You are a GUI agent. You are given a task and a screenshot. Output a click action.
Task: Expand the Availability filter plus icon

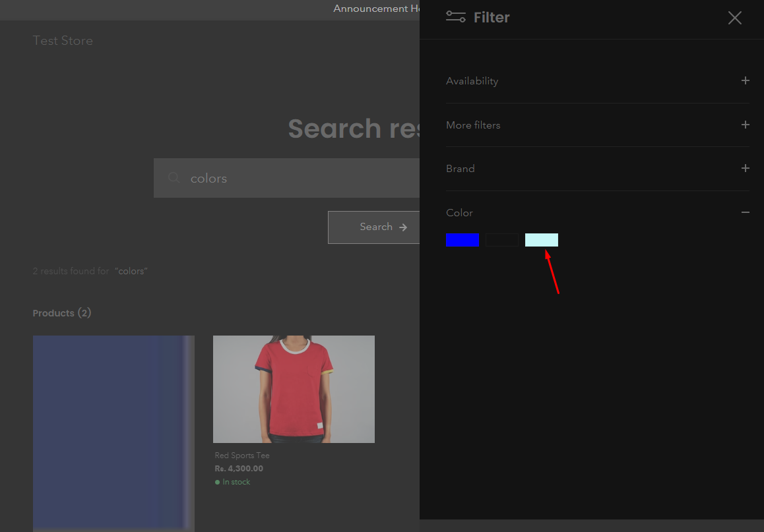(x=745, y=81)
